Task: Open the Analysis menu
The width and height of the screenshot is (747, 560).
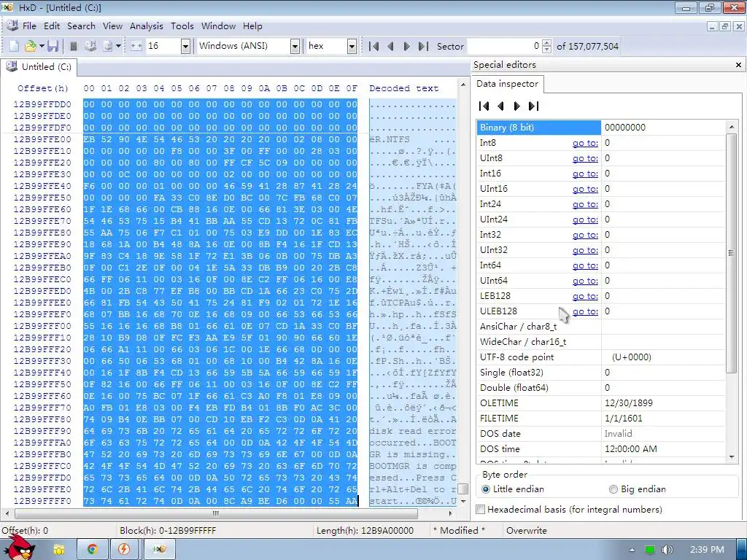Action: point(146,26)
